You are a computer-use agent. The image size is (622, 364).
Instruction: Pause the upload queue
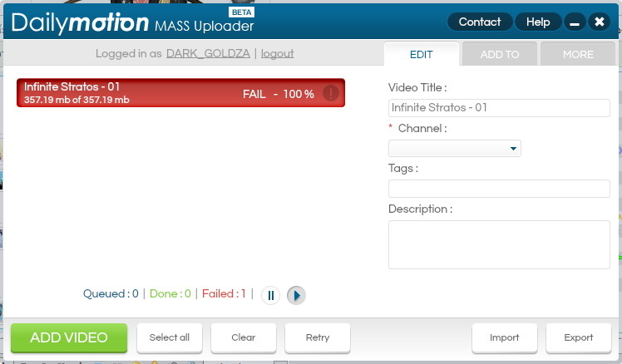pos(270,295)
